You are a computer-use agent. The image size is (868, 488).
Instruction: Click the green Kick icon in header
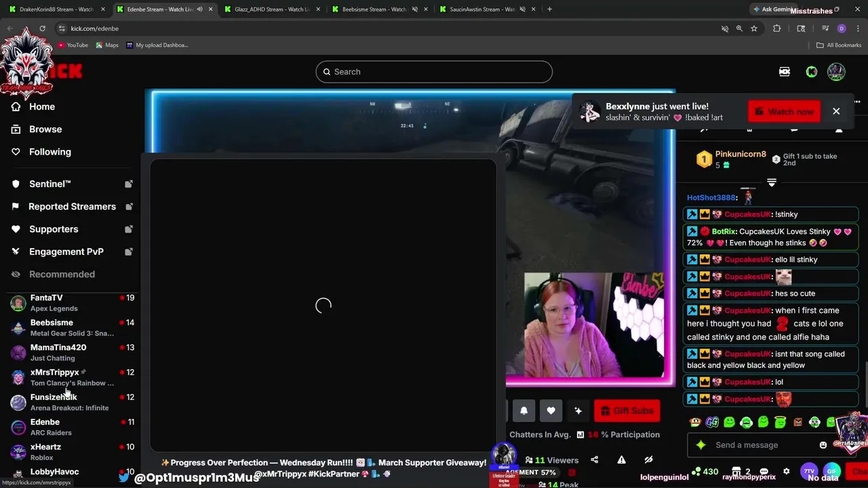[812, 72]
